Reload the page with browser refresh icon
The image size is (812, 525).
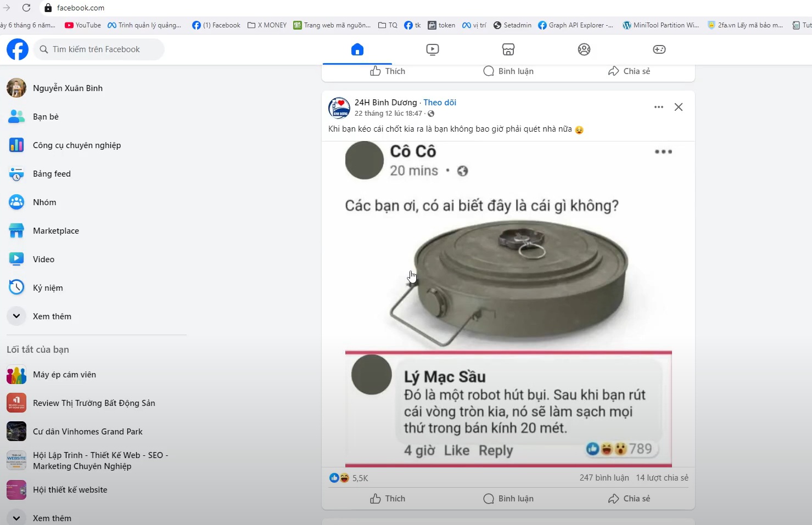point(26,8)
